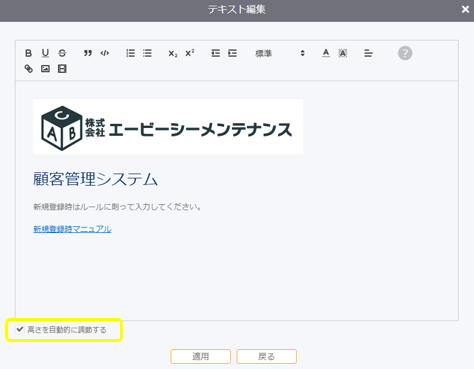Click the 顧客管理システム heading text
The image size is (474, 369).
click(95, 179)
